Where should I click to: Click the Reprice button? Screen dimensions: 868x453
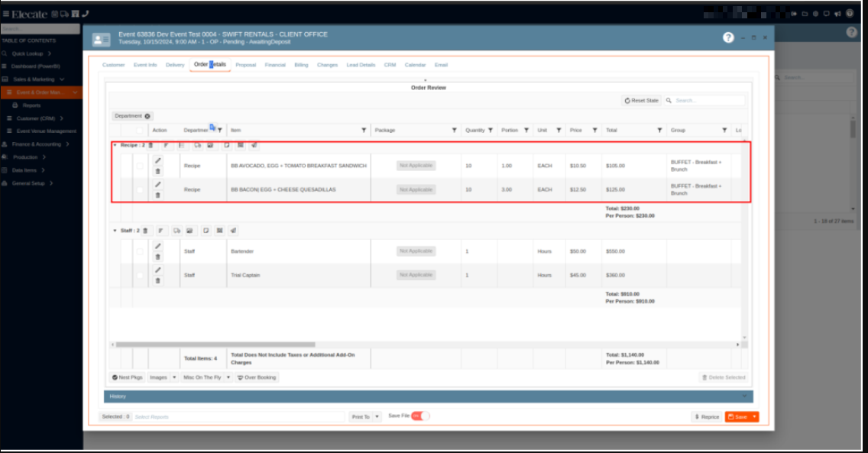(x=707, y=417)
